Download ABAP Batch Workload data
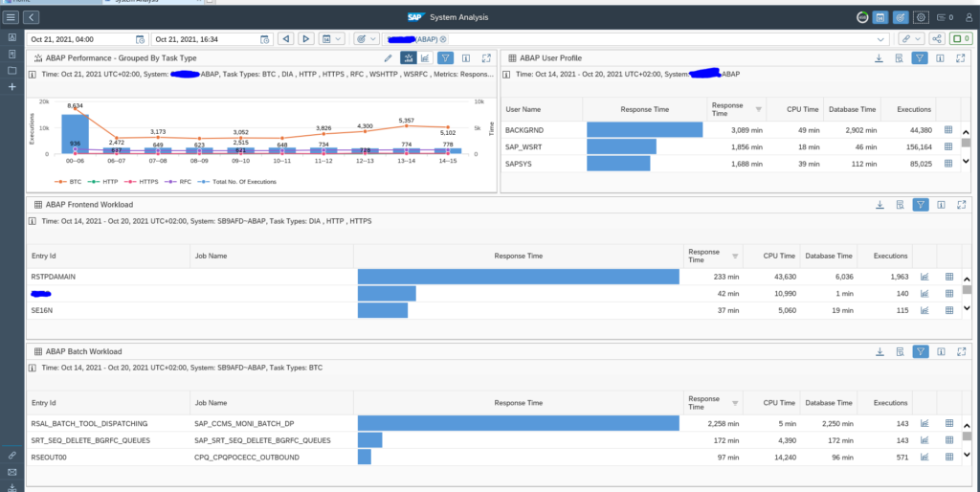This screenshot has height=492, width=980. [x=880, y=351]
